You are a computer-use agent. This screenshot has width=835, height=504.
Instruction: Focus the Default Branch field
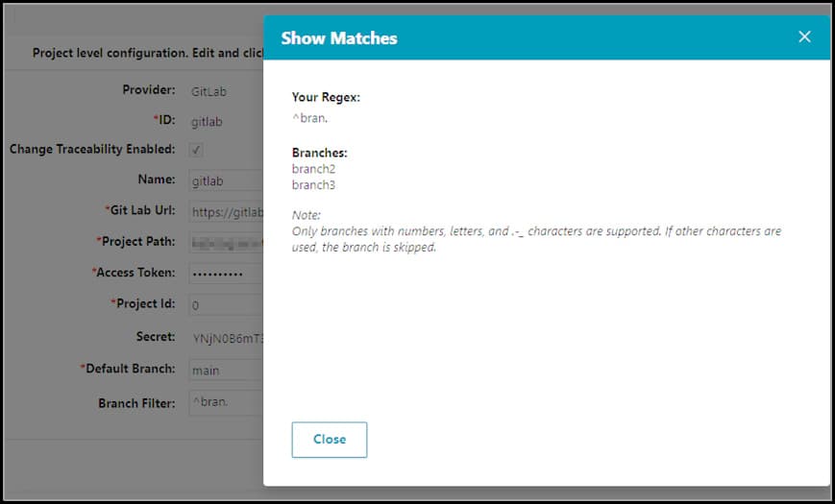click(x=225, y=370)
